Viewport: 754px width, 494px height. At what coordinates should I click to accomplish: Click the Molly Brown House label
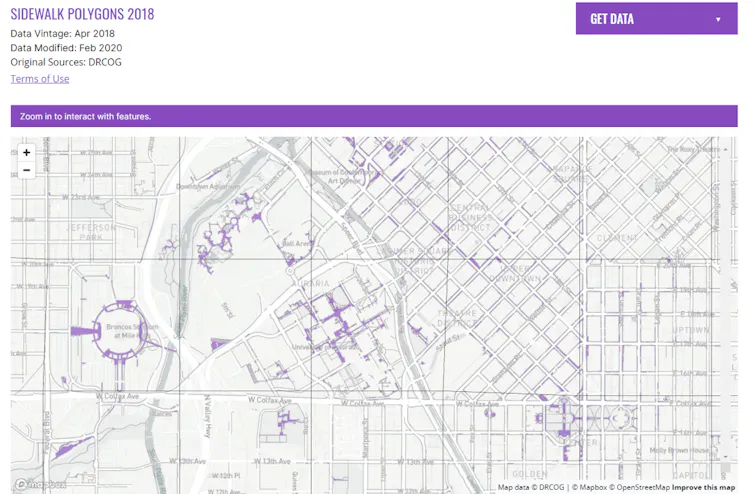pyautogui.click(x=679, y=450)
